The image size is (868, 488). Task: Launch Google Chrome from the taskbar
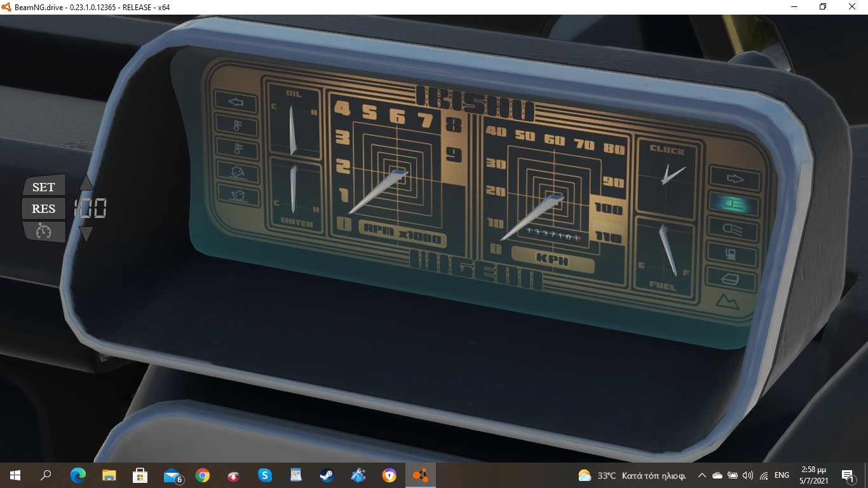click(203, 475)
